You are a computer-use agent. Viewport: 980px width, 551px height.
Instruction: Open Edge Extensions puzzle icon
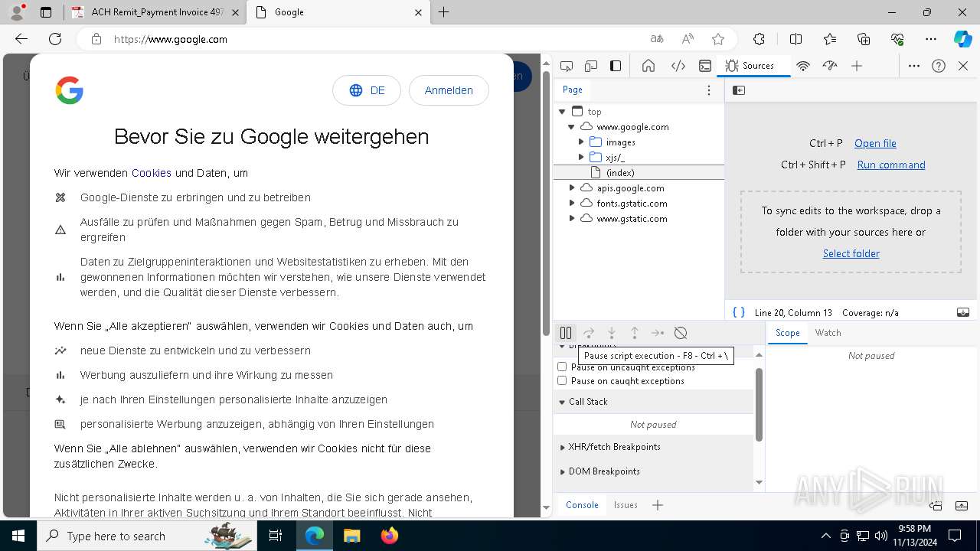click(759, 39)
